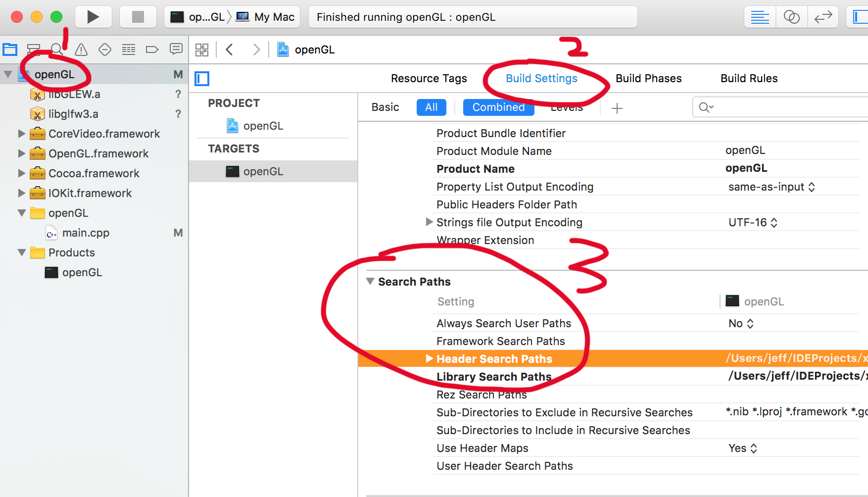Open the debug navigator icon
The image size is (868, 497).
coord(129,50)
